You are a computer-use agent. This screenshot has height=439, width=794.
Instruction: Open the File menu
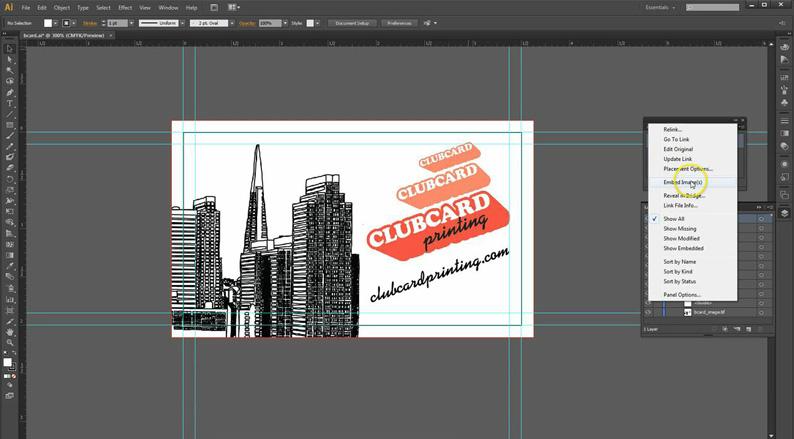[x=26, y=8]
